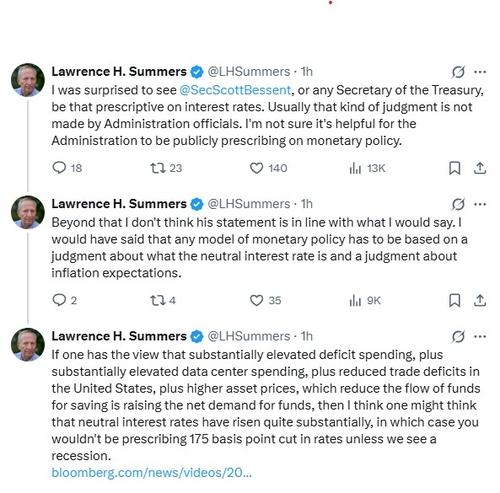
Task: Open more options menu on first tweet
Action: 480,72
